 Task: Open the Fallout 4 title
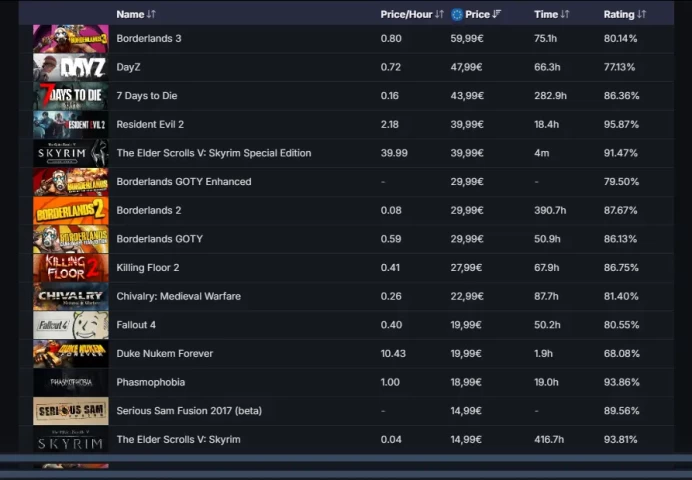(x=136, y=325)
